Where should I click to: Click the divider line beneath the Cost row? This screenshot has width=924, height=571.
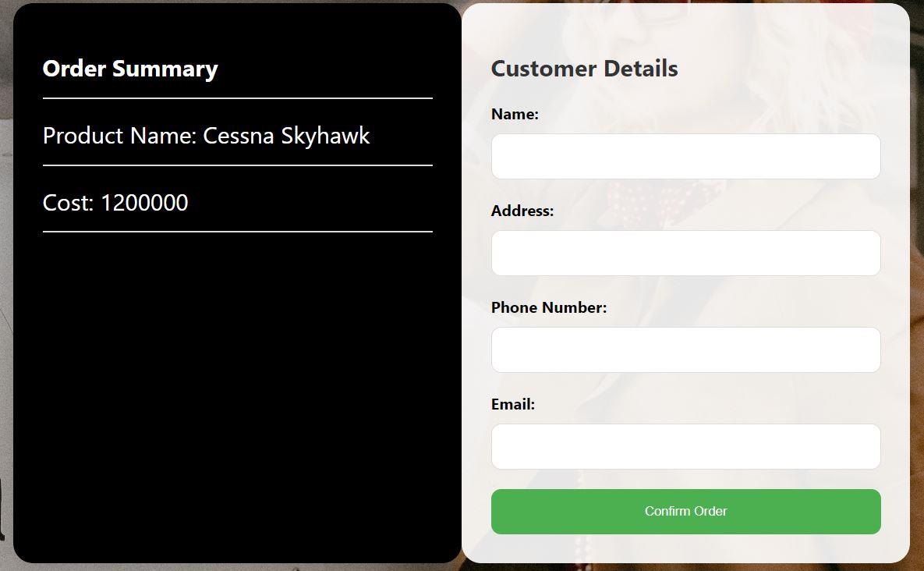point(238,232)
